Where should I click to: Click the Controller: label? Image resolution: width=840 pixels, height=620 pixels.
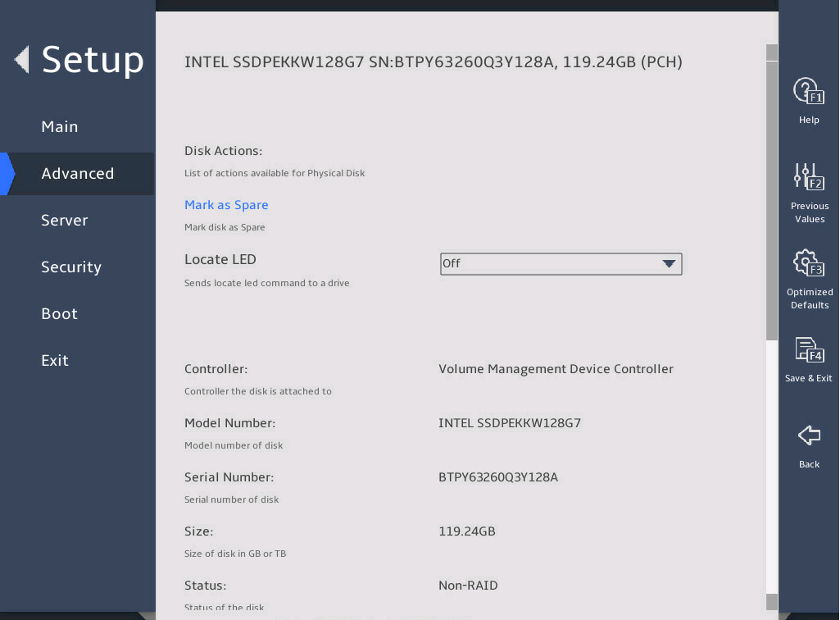pos(216,369)
